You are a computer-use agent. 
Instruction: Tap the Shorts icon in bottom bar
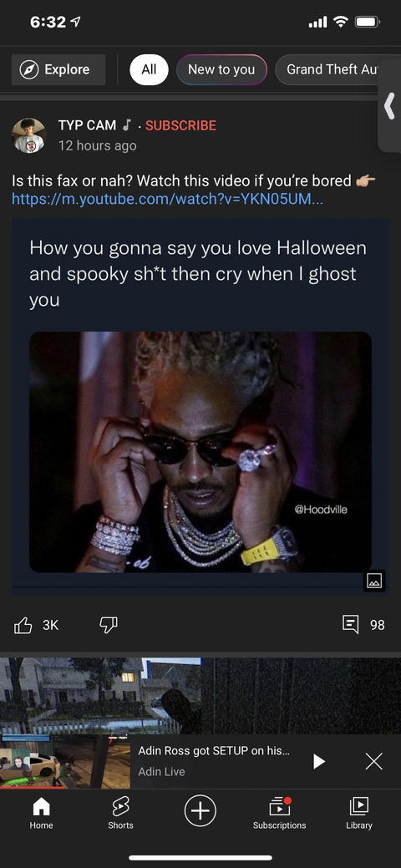point(121,814)
